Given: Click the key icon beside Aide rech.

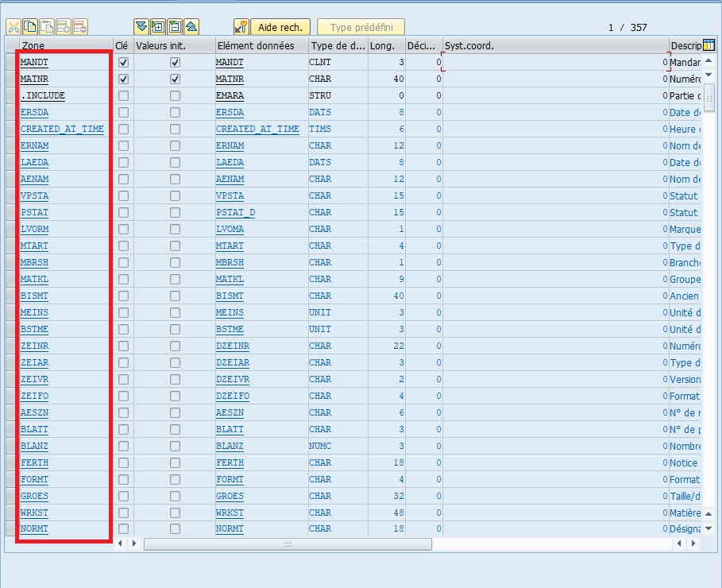Looking at the screenshot, I should pos(241,27).
